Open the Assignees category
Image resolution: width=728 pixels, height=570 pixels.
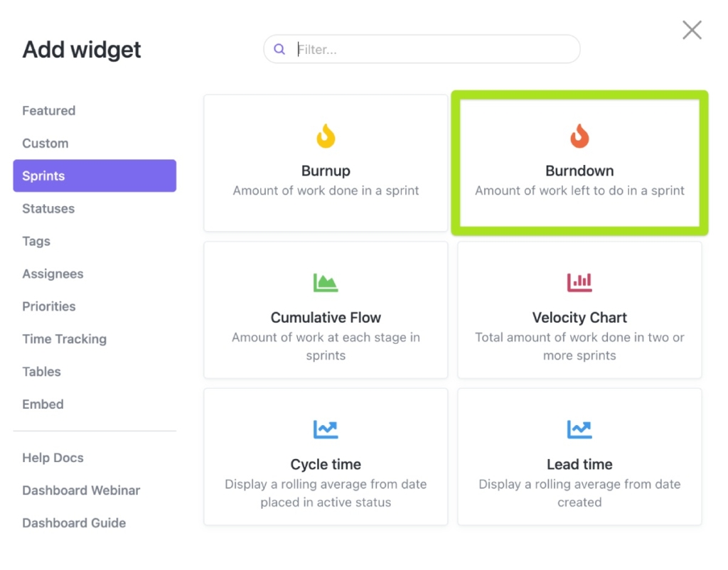click(x=53, y=274)
